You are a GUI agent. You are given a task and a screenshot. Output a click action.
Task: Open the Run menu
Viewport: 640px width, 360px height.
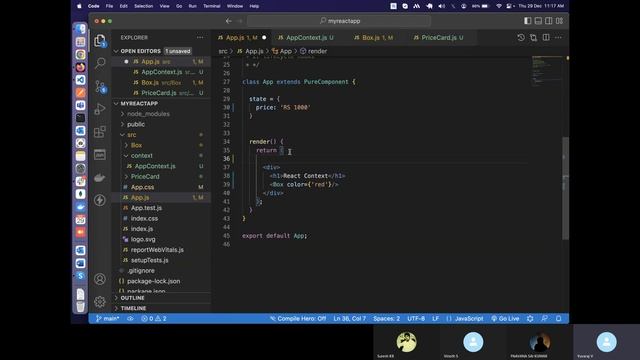pos(192,6)
